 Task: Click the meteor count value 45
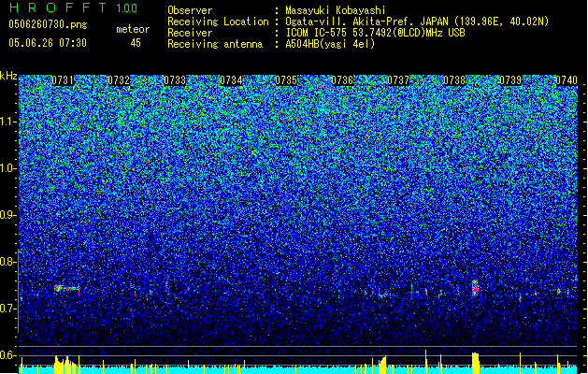(136, 43)
